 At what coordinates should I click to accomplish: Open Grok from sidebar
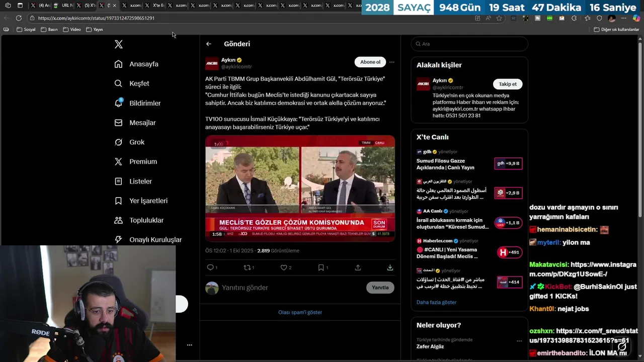[129, 142]
